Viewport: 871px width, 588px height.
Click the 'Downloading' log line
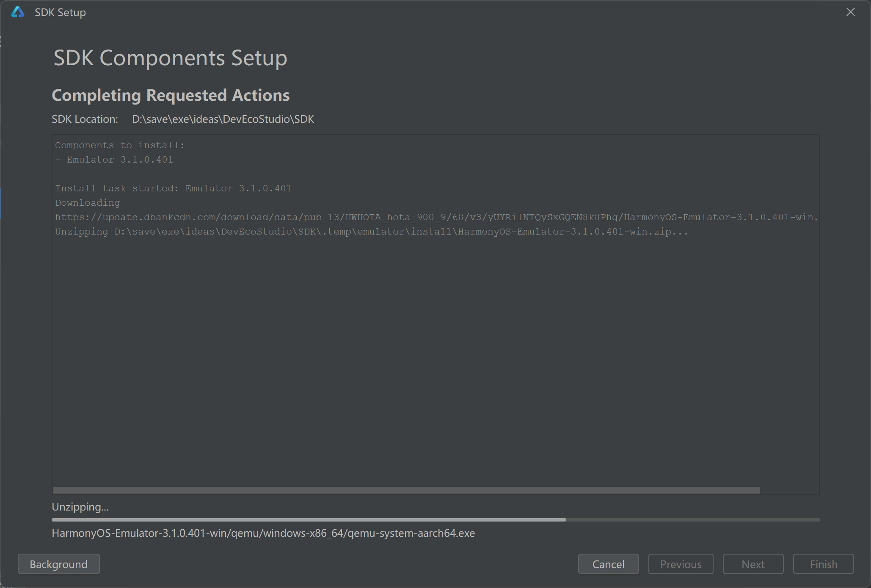coord(88,203)
